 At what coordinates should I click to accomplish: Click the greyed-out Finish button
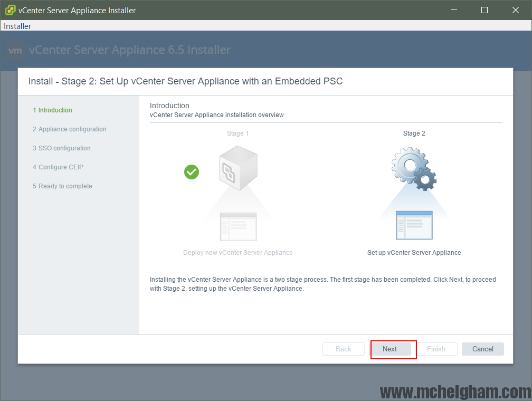tap(436, 349)
